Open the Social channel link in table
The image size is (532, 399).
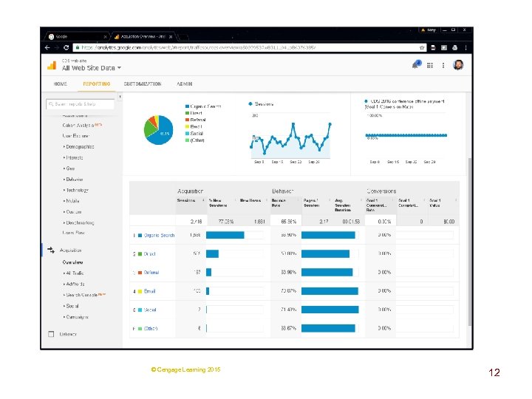[x=150, y=310]
